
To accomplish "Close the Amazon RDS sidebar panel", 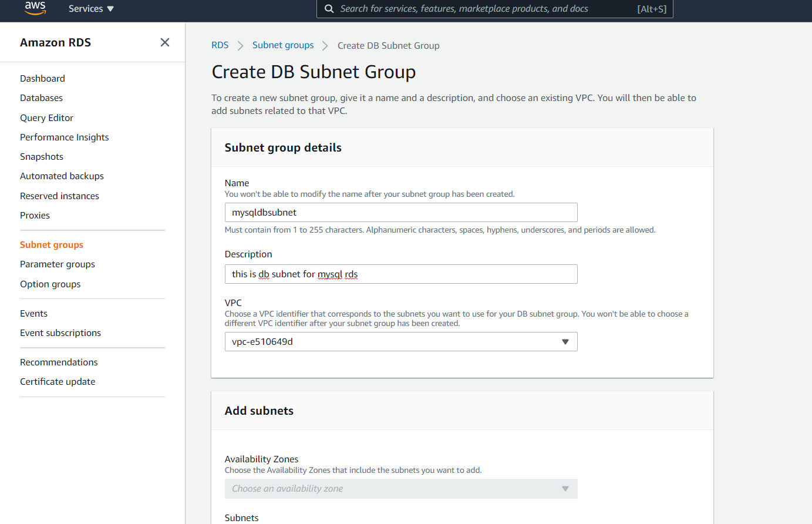I will click(165, 42).
